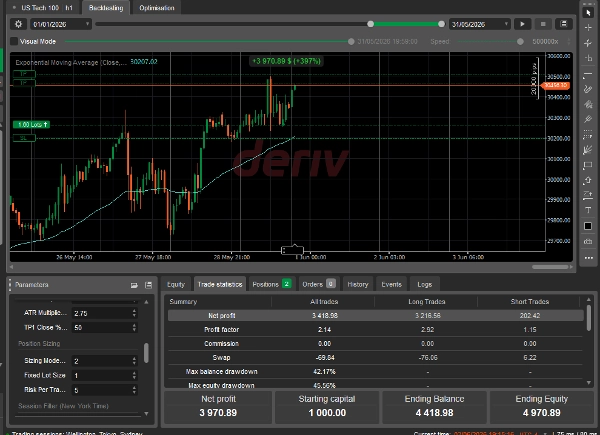Choose the pitchfork drawing tool
This screenshot has width=600, height=435.
click(588, 119)
